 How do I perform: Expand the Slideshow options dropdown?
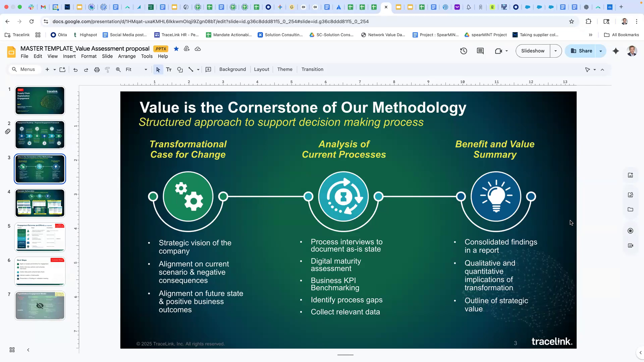point(555,51)
